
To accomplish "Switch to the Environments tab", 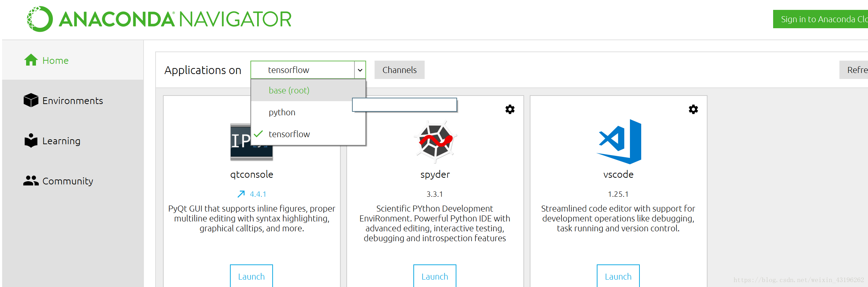I will (73, 100).
